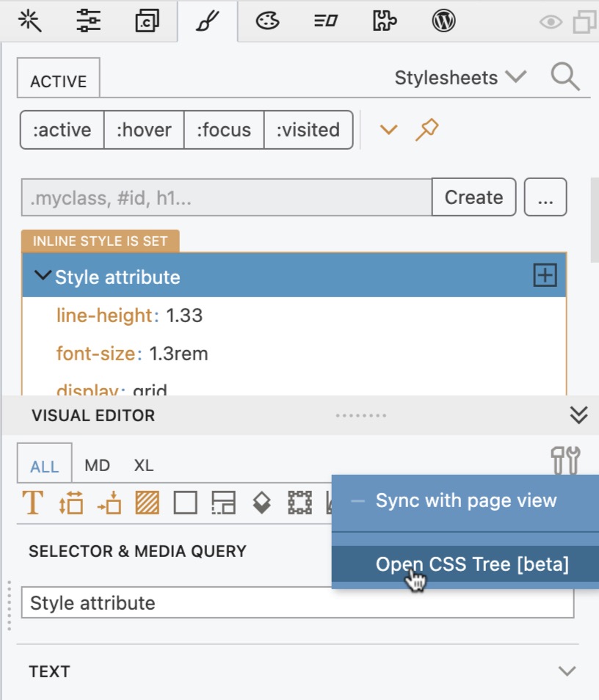Jump to Text section with T icon

pyautogui.click(x=33, y=503)
